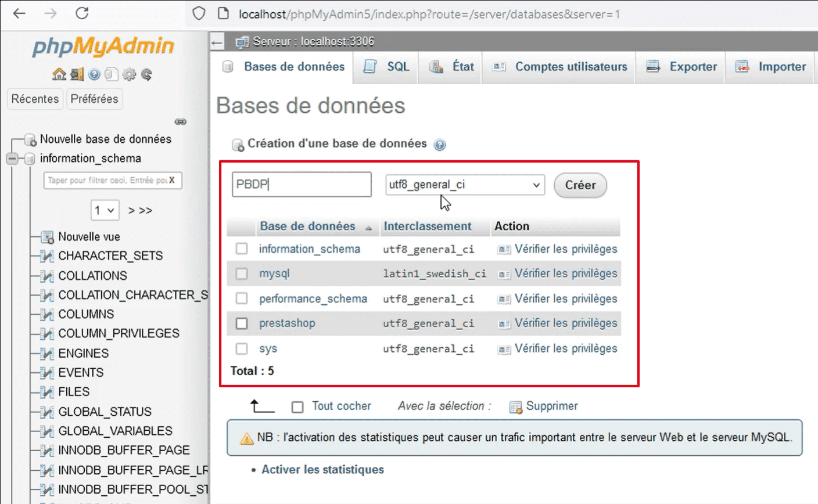Click the Nouvelle vue icon in tree
Screen dimensions: 818x504
click(x=47, y=237)
